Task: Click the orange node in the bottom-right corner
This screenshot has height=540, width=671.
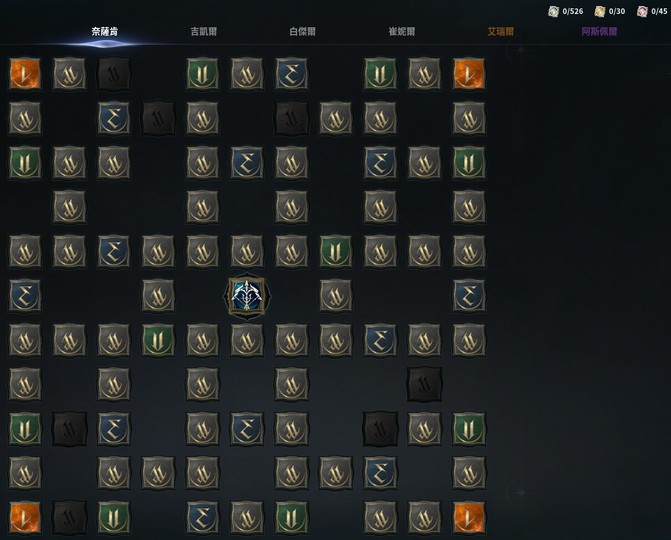Action: click(469, 517)
